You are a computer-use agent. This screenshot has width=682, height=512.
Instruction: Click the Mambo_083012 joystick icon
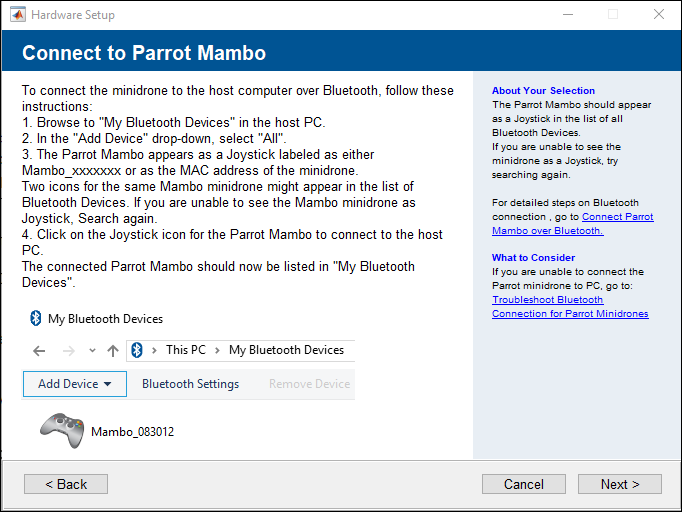point(62,431)
